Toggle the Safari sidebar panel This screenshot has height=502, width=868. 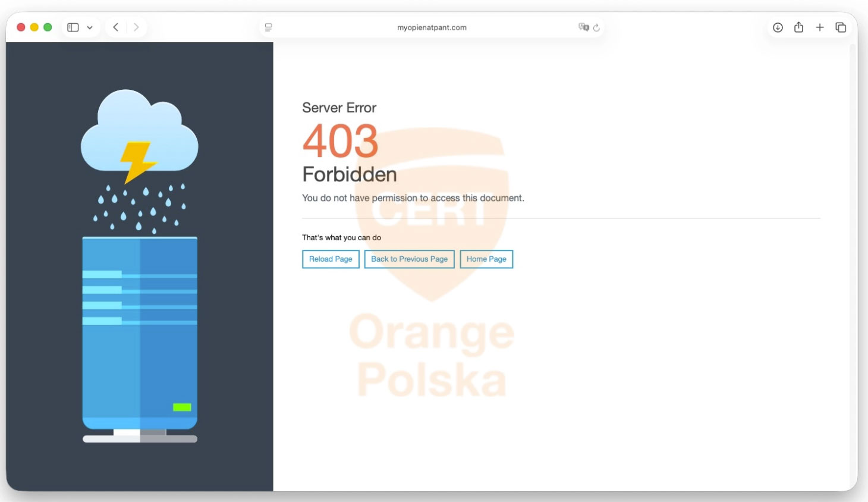click(x=73, y=27)
